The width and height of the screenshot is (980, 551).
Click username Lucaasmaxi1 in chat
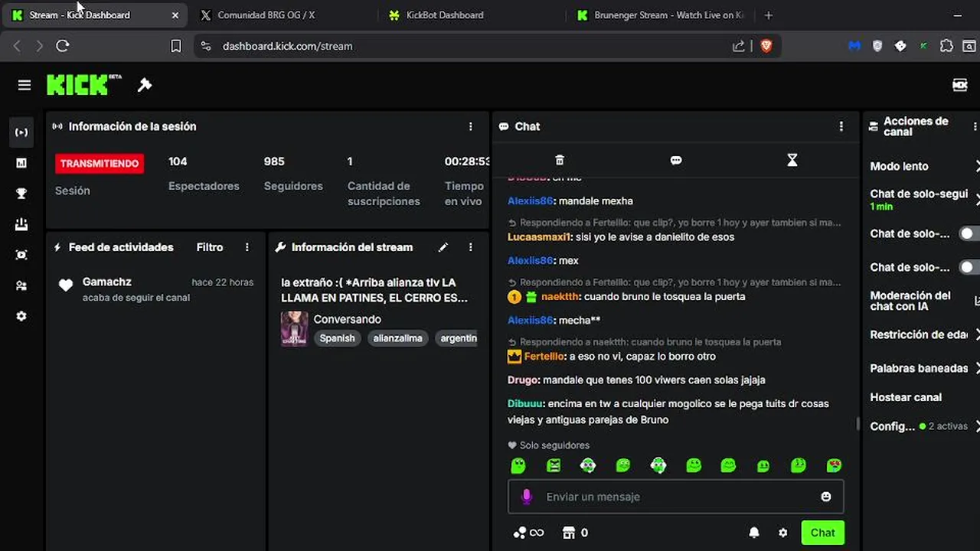[x=539, y=236]
